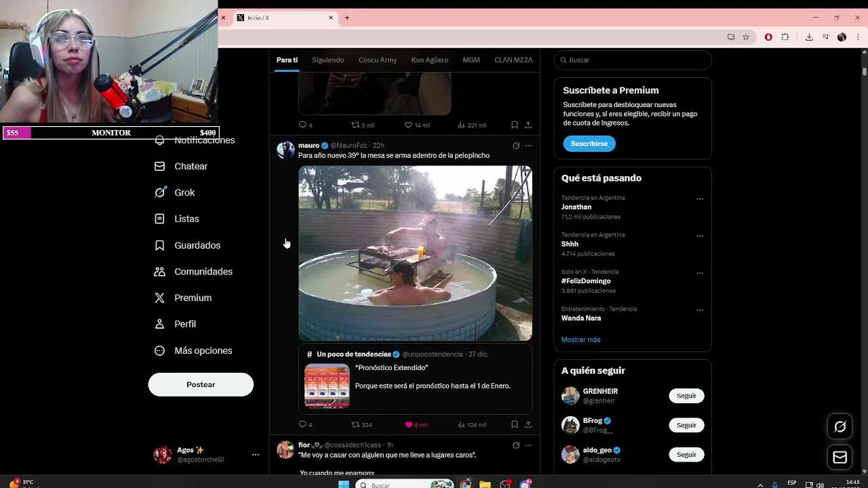Bookmark mauro's post
This screenshot has width=868, height=488.
click(x=515, y=425)
